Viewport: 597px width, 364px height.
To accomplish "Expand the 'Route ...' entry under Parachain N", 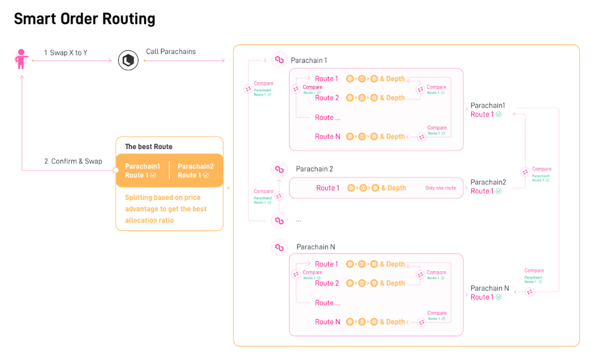I will click(327, 303).
